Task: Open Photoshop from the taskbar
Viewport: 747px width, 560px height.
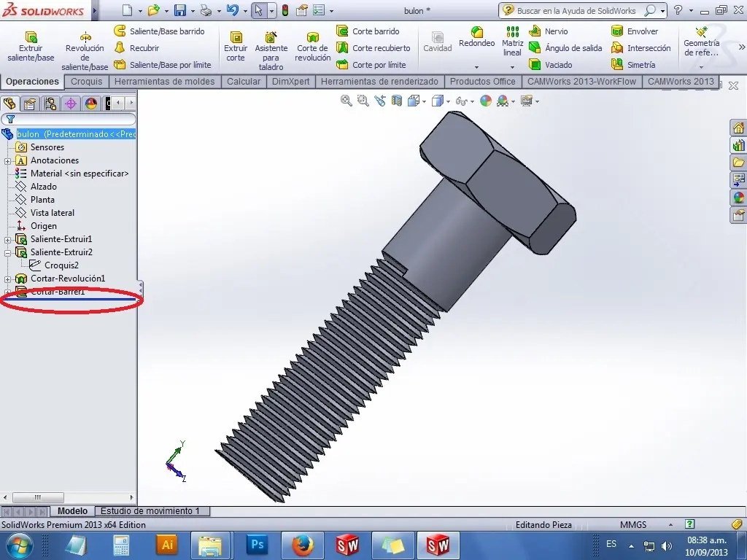Action: 258,544
